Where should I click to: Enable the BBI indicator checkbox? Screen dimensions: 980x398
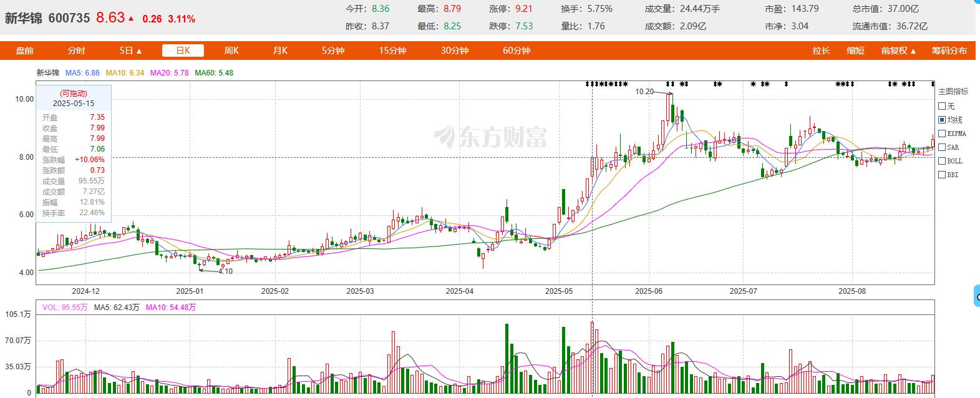tap(942, 175)
